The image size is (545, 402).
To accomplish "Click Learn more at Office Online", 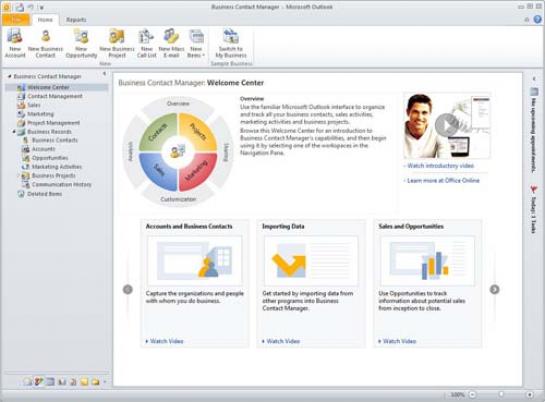I will (443, 180).
